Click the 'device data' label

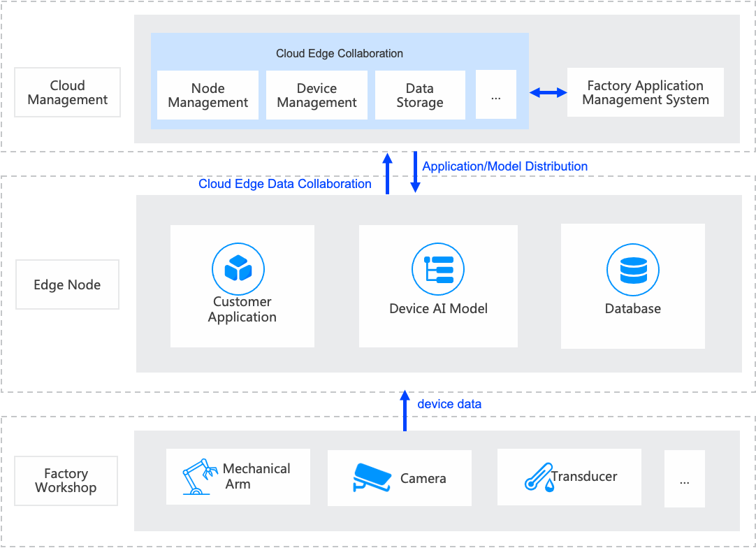pos(449,404)
